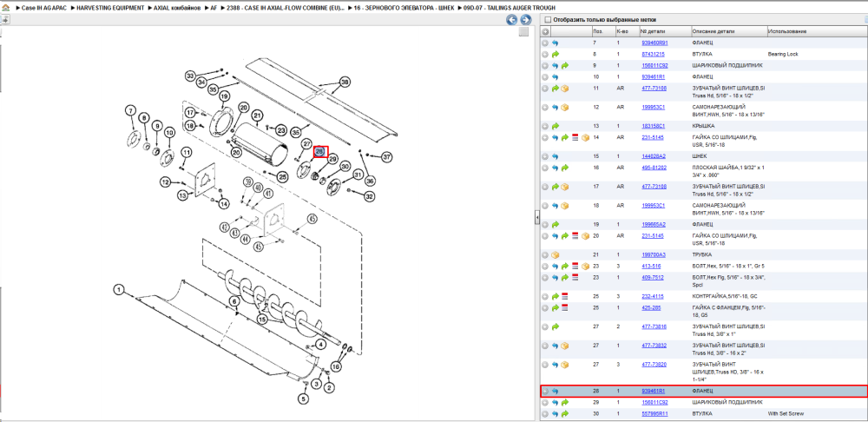Click green arrow in position 19 ФЛАНЕЦ row
Viewport: 868px width, 422px height.
coord(556,224)
